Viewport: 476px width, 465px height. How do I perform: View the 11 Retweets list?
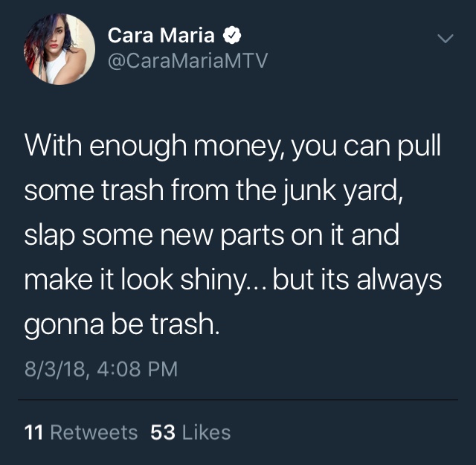coord(81,432)
